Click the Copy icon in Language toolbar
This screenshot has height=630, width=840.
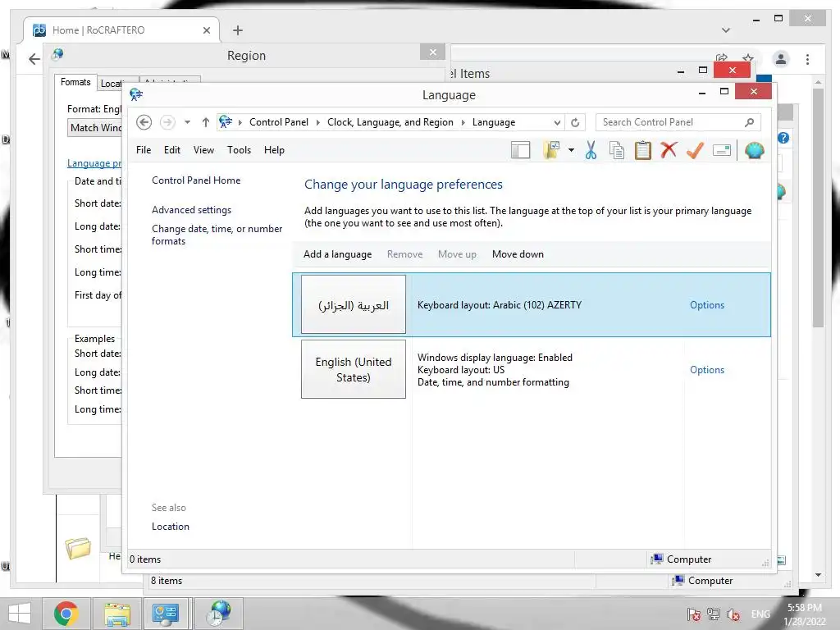[x=617, y=151]
